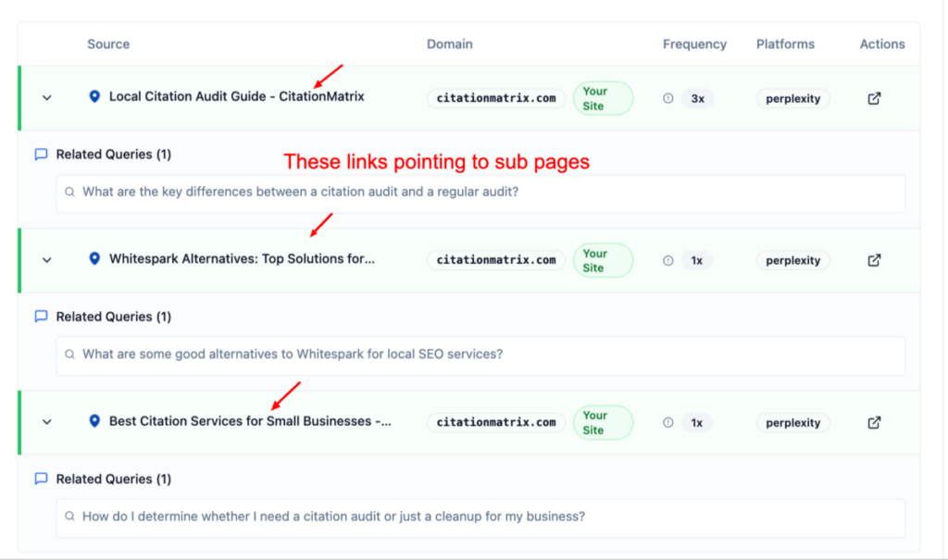Click the citationmatrix.com domain pill in the first row

[x=496, y=98]
